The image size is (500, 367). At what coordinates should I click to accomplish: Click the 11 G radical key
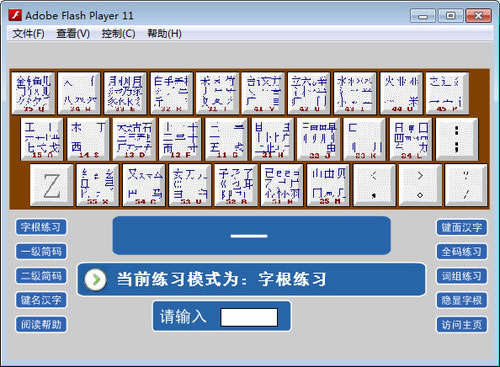[x=226, y=139]
